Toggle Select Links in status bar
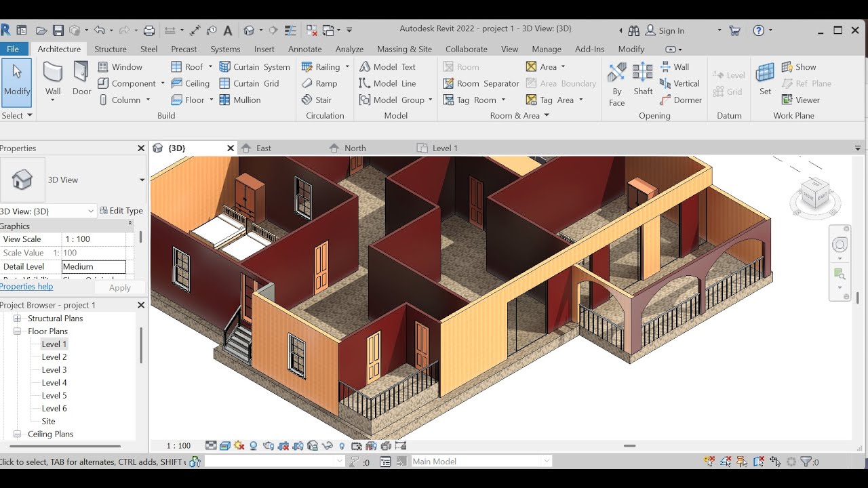Image resolution: width=868 pixels, height=488 pixels. (x=709, y=462)
